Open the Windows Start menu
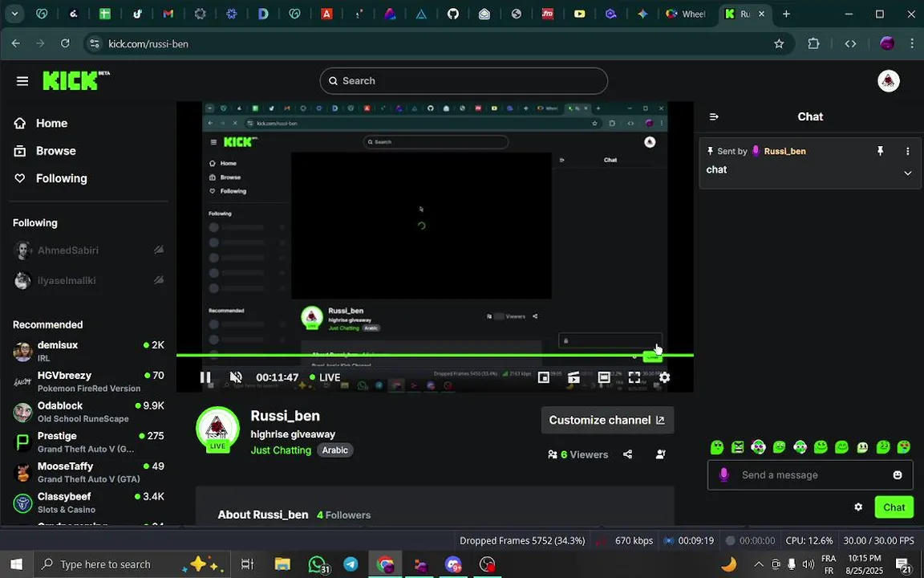The image size is (924, 578). pyautogui.click(x=16, y=564)
